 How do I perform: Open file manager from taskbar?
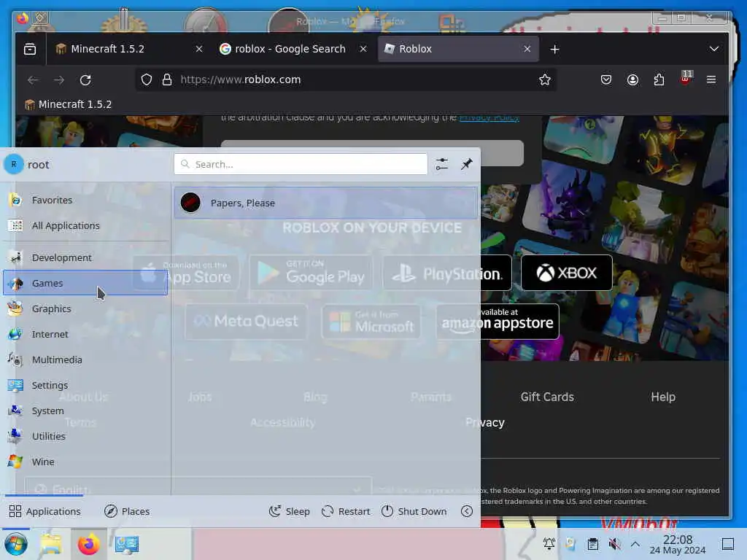click(51, 544)
